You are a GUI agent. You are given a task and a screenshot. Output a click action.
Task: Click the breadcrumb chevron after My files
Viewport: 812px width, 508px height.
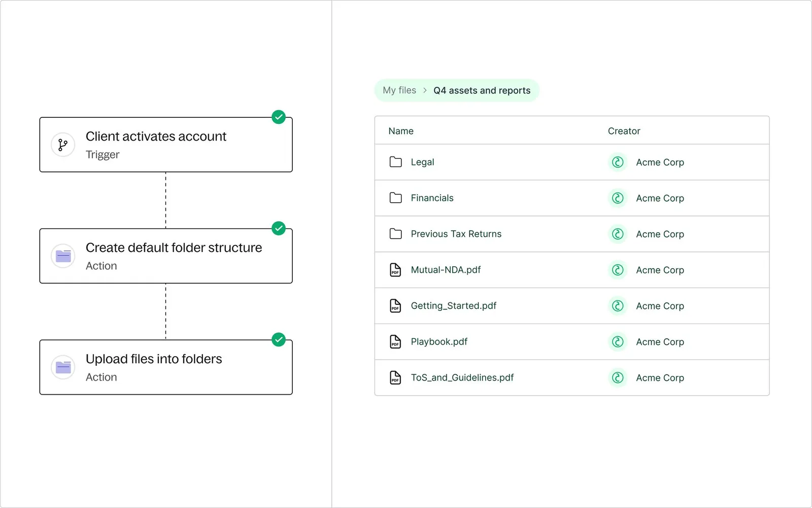tap(425, 90)
